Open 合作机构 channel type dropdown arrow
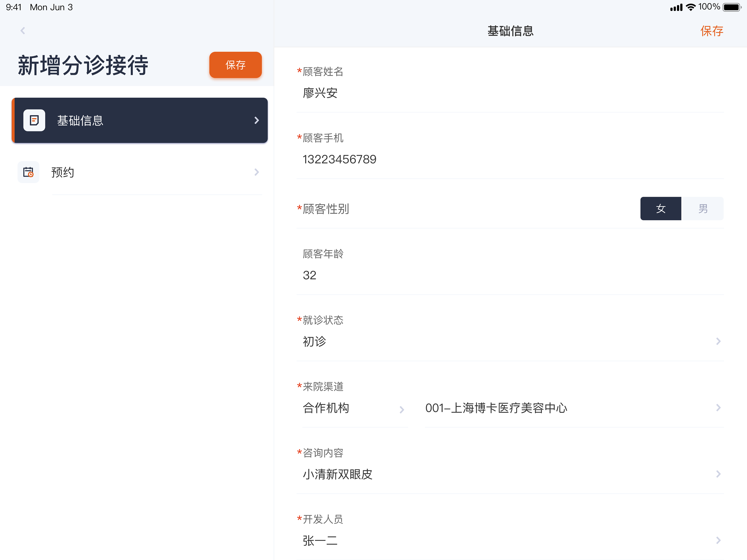The height and width of the screenshot is (560, 747). pos(402,410)
